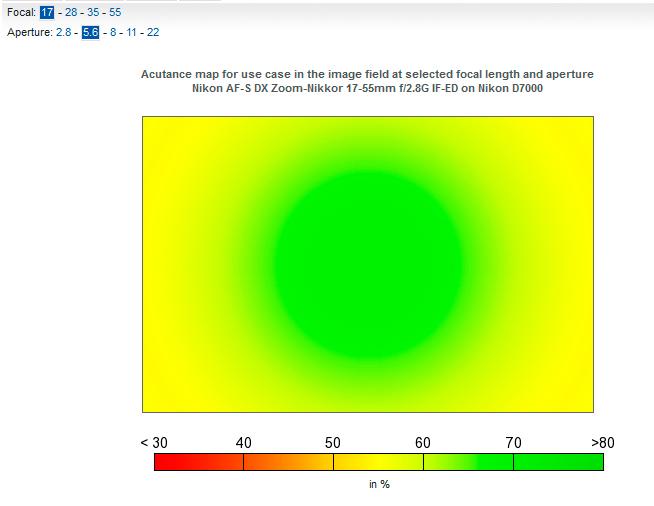
Task: Choose aperture 2.8
Action: (63, 32)
